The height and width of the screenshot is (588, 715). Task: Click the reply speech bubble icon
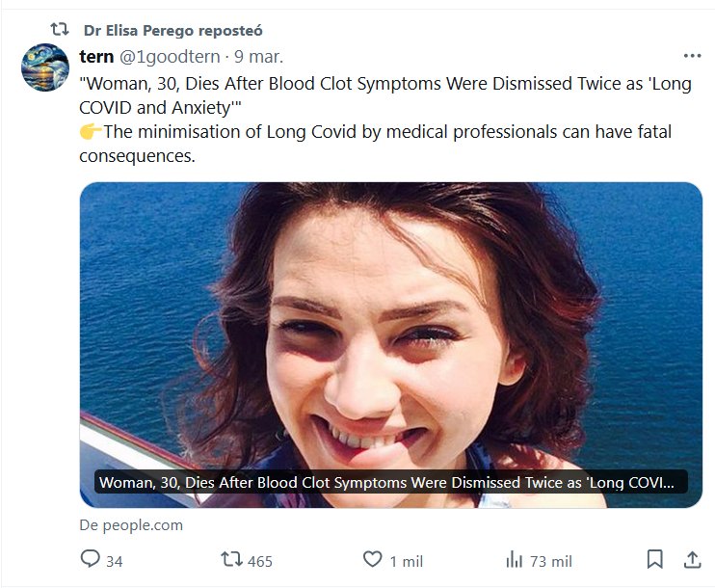[91, 559]
